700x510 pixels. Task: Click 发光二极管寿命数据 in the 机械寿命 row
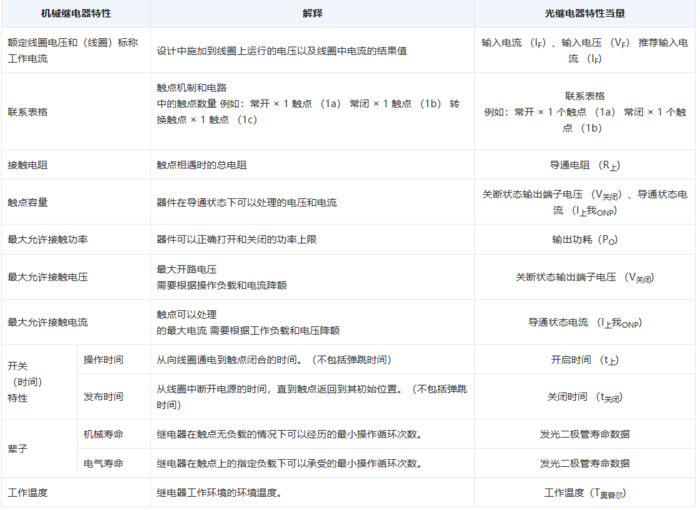pyautogui.click(x=584, y=434)
